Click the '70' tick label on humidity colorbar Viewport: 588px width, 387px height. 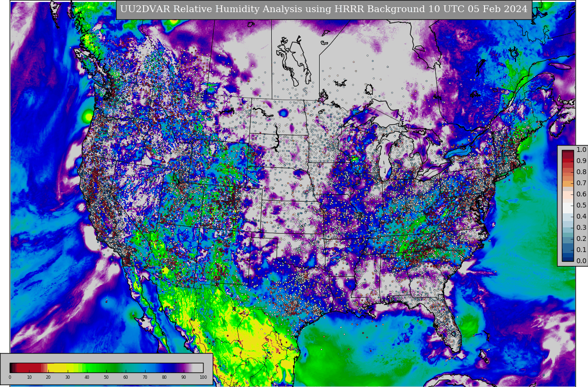coord(145,377)
